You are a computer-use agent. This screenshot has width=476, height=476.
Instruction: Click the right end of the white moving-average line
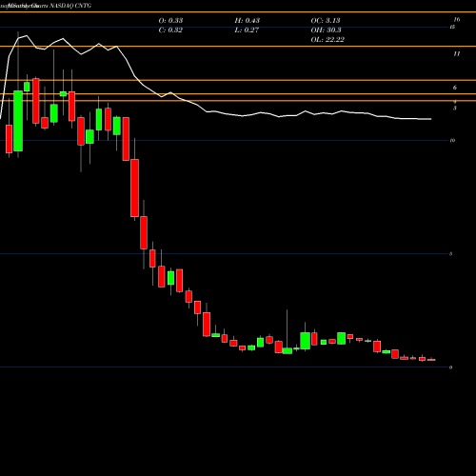tap(430, 119)
